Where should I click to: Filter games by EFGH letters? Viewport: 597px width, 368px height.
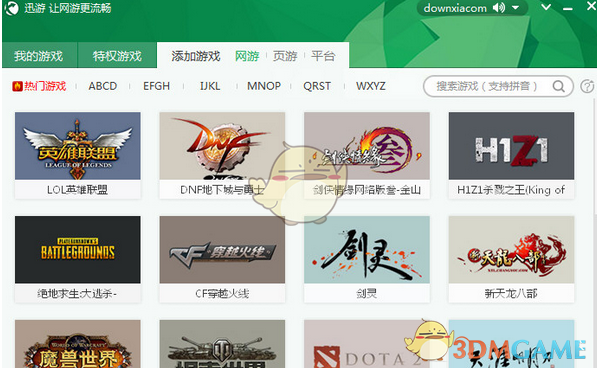click(156, 86)
